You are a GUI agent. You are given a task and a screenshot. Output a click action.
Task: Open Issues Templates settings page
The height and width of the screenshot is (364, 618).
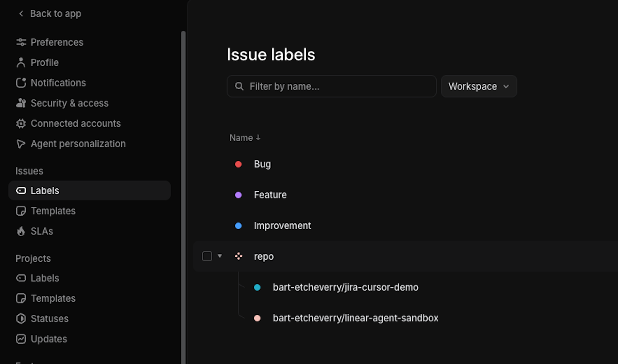coord(53,211)
